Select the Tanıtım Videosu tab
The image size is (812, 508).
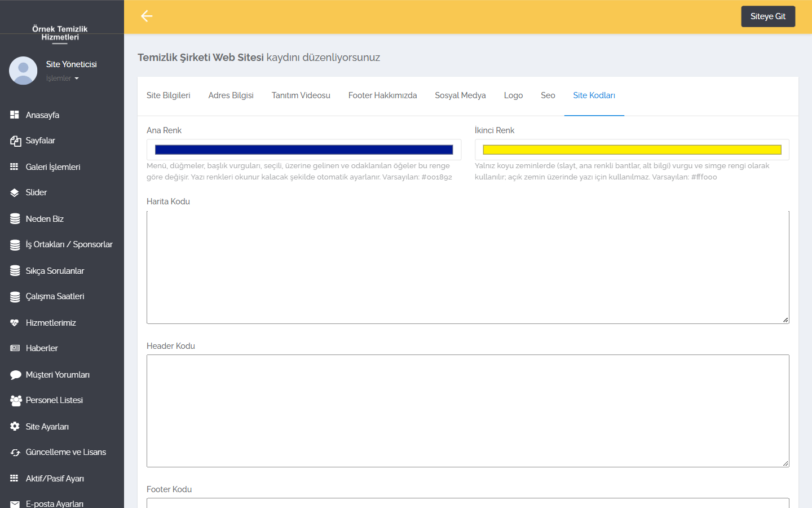click(301, 95)
